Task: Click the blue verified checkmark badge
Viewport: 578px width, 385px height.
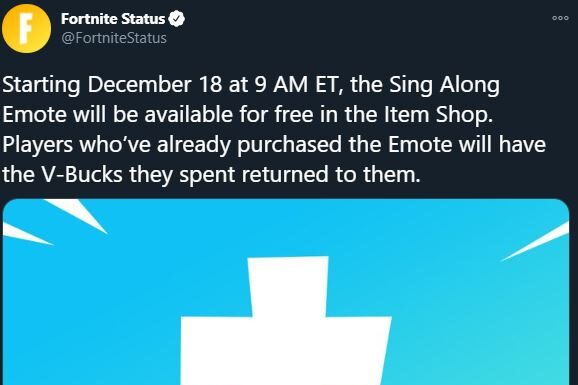Action: click(x=177, y=19)
